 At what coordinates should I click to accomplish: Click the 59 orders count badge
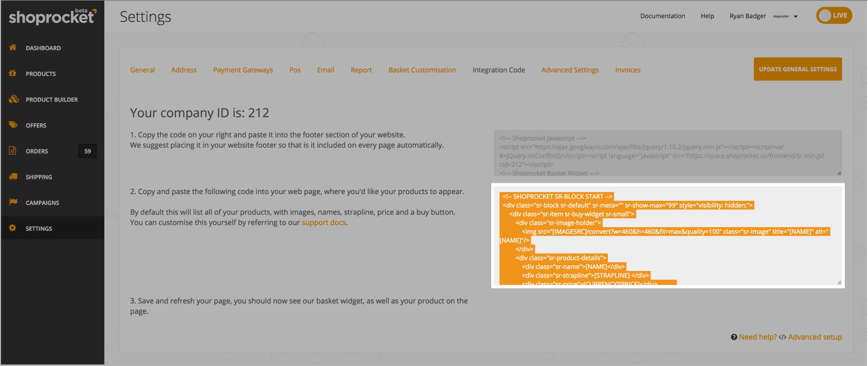[87, 151]
